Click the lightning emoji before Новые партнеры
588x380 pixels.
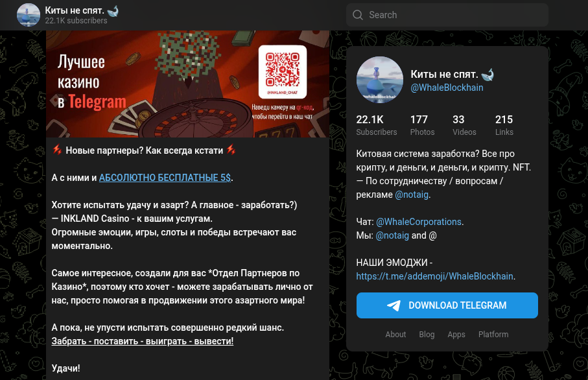(57, 150)
